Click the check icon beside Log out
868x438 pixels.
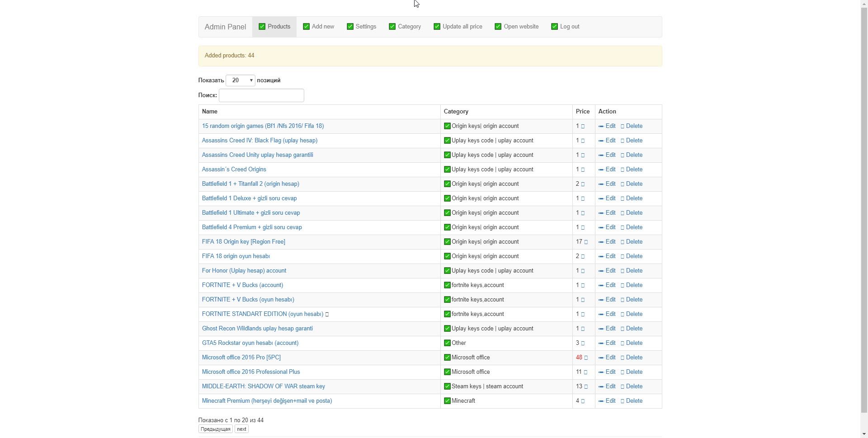(x=554, y=27)
